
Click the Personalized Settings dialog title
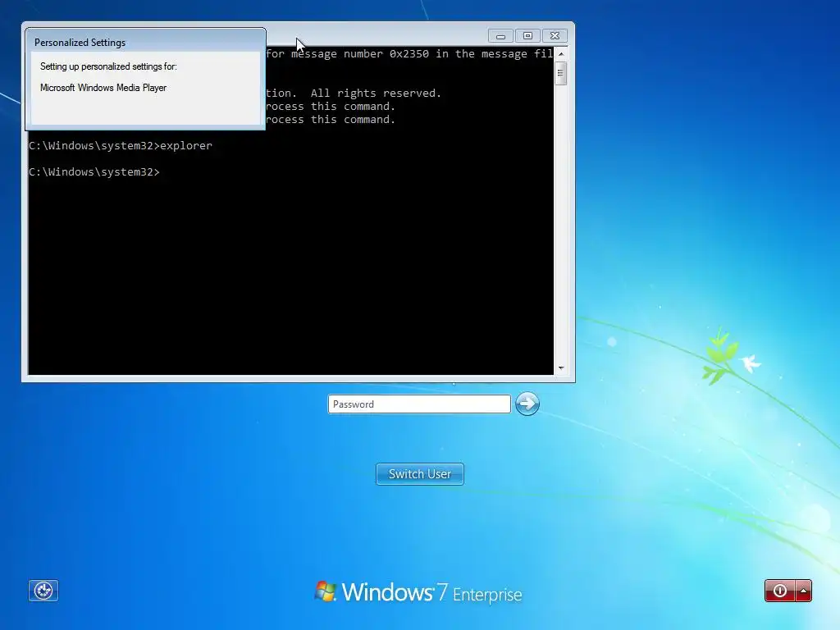(x=80, y=43)
